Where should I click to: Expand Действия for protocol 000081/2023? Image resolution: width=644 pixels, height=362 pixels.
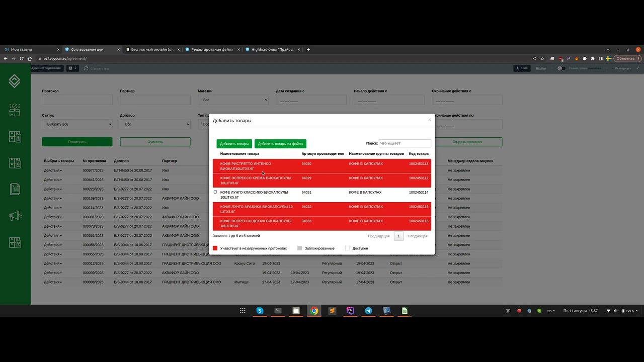pyautogui.click(x=53, y=217)
